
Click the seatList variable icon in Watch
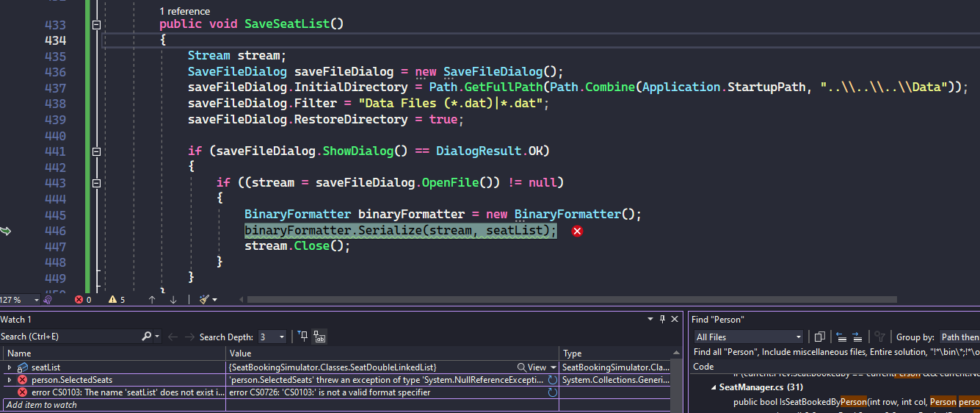[23, 367]
